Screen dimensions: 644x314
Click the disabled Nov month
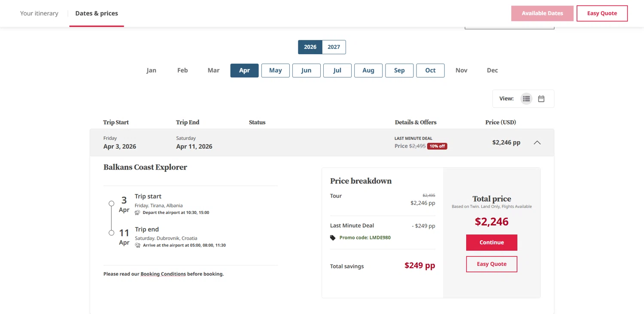462,70
